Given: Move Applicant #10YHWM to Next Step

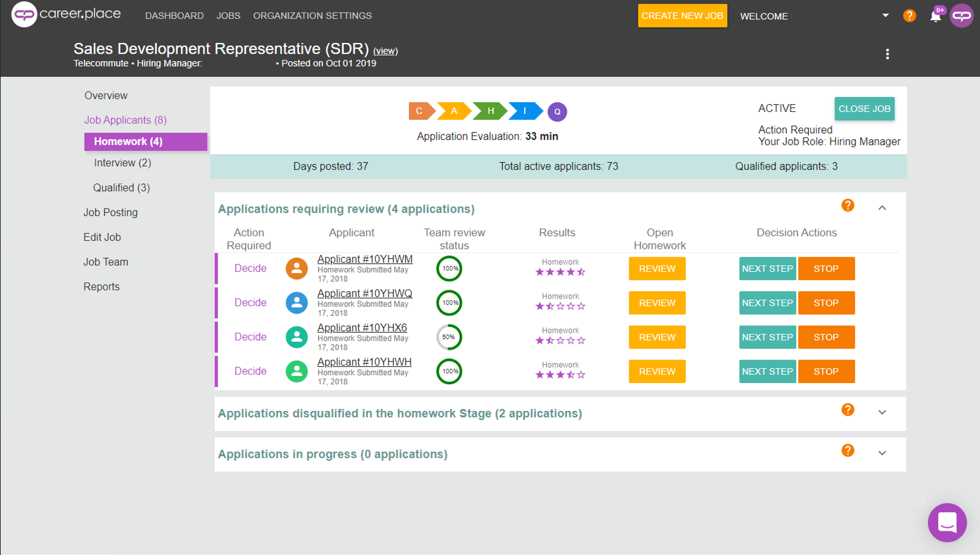Looking at the screenshot, I should (767, 269).
